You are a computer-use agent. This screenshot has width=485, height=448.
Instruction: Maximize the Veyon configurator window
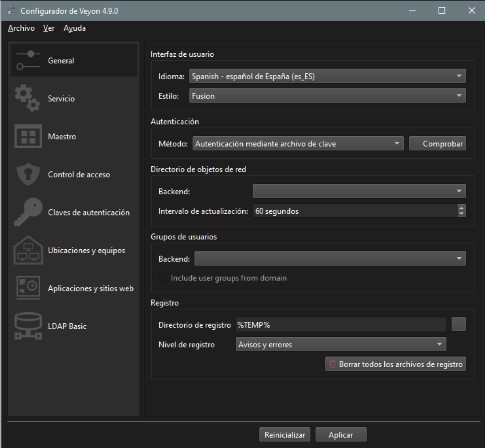[x=442, y=11]
